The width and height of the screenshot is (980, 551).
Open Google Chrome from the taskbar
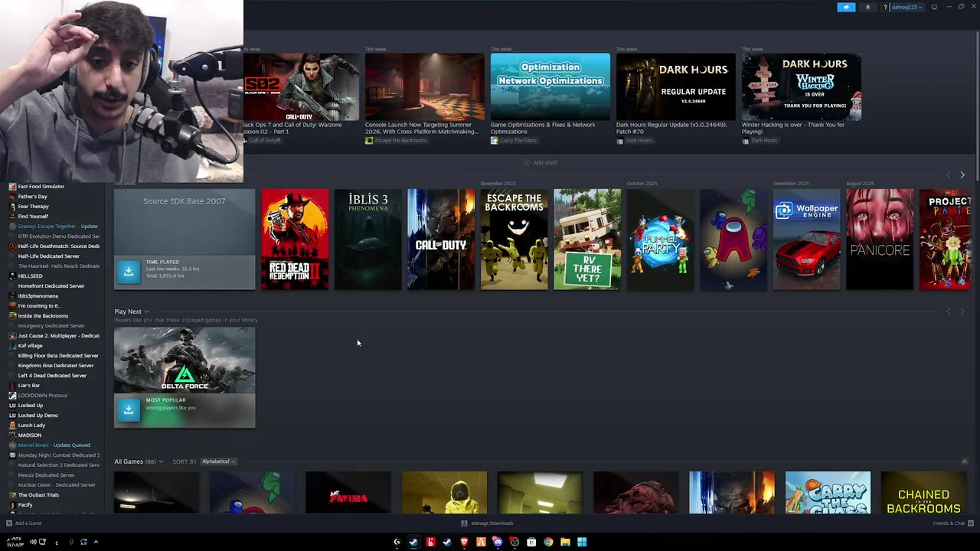(548, 542)
